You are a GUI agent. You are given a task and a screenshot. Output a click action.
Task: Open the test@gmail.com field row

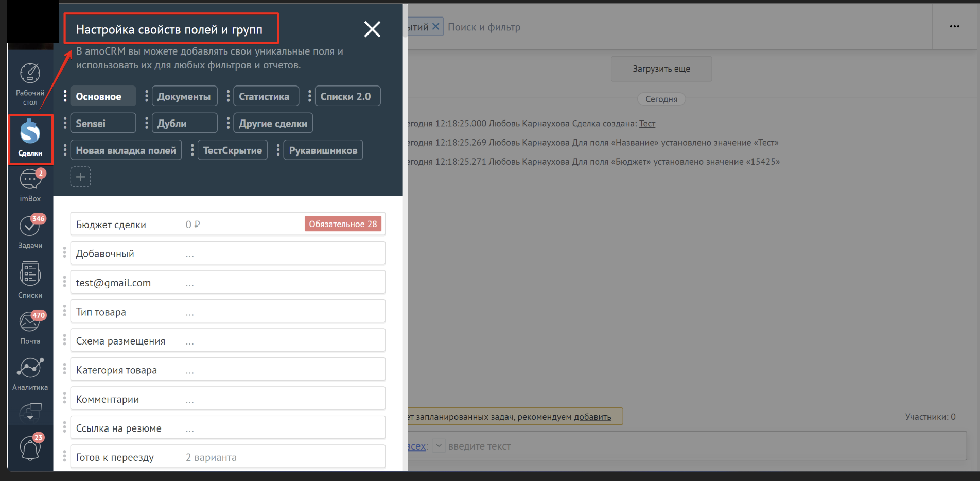pos(228,282)
